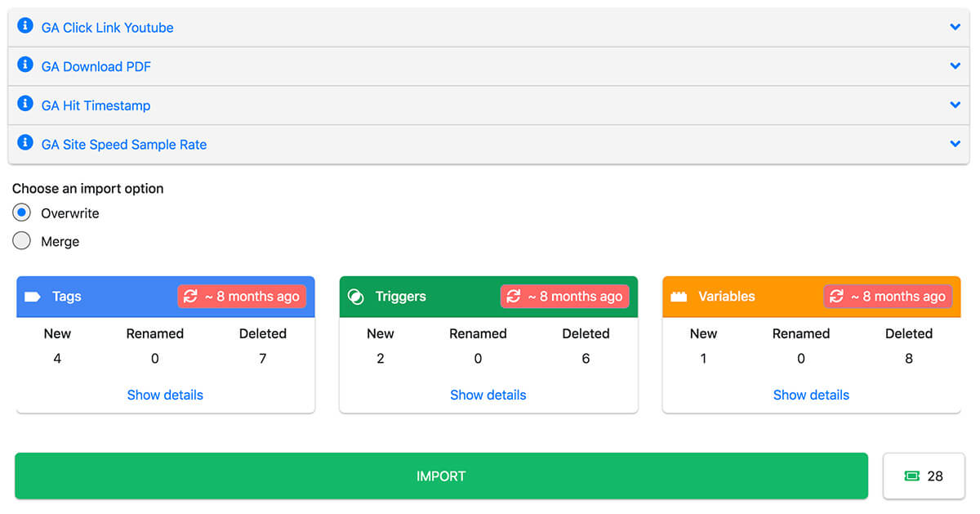Click 'Choose an import option' label
The width and height of the screenshot is (980, 514).
[x=87, y=188]
